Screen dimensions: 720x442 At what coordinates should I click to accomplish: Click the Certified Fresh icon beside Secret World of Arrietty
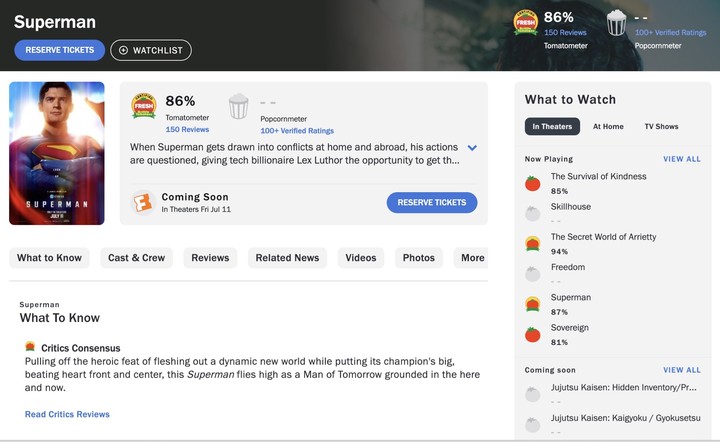click(533, 243)
